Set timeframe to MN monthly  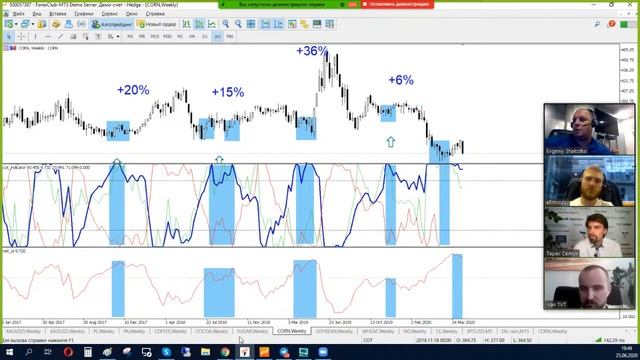click(x=230, y=36)
